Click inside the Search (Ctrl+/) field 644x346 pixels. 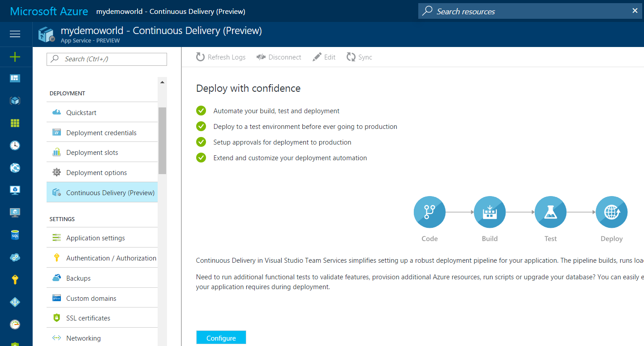coord(106,59)
